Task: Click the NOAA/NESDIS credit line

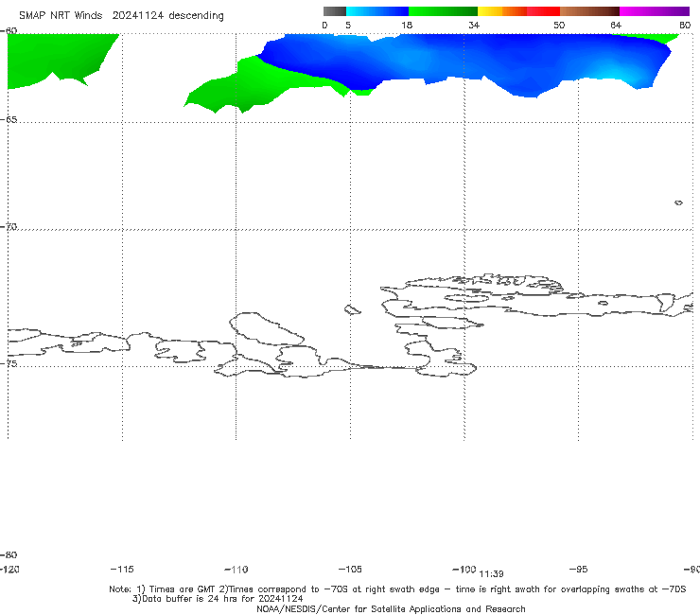Action: pyautogui.click(x=391, y=608)
